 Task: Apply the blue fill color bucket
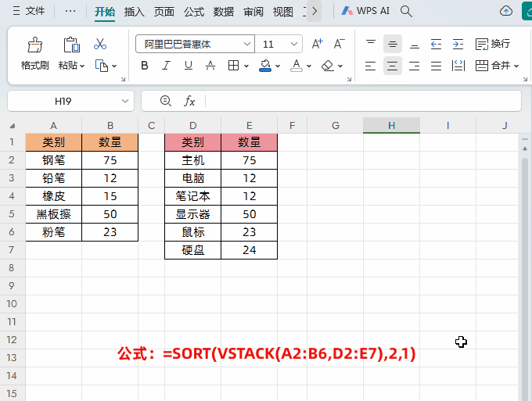[x=265, y=66]
